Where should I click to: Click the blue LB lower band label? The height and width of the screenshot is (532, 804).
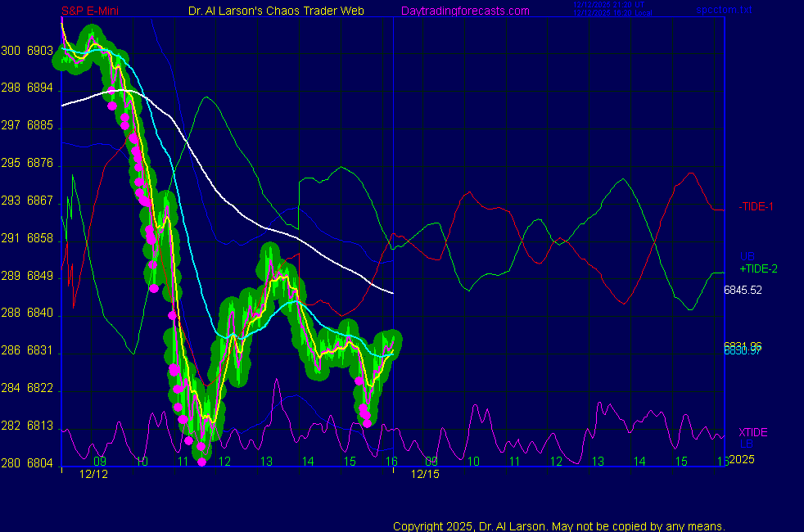[x=746, y=444]
